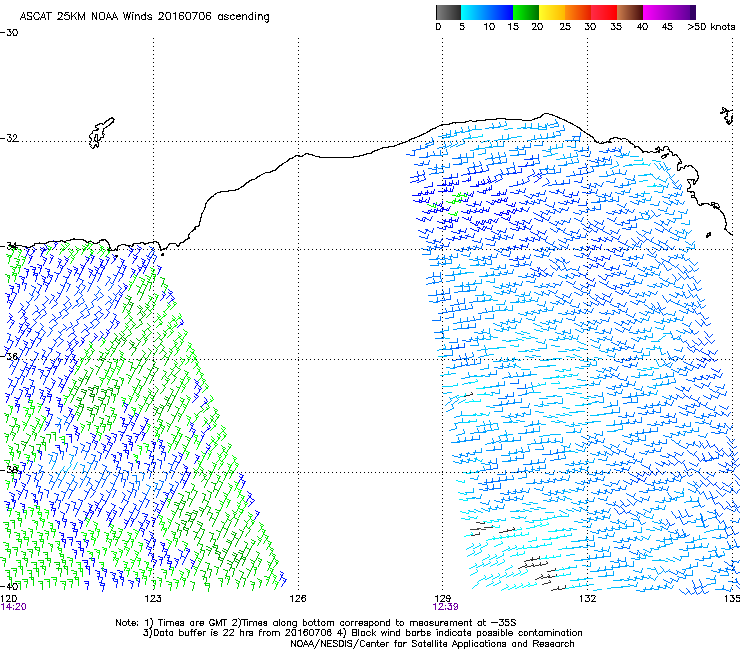Image resolution: width=740 pixels, height=650 pixels.
Task: Click the purple swath time '12:39'
Action: click(x=445, y=607)
